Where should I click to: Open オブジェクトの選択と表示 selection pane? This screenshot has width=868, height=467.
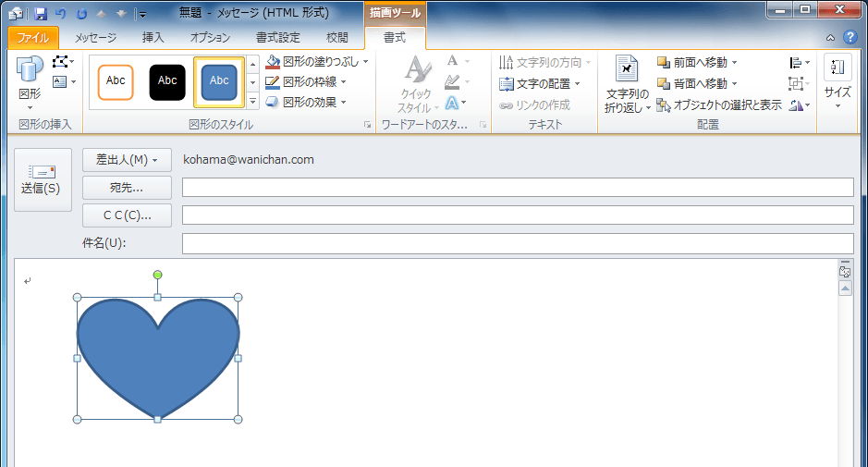[719, 104]
